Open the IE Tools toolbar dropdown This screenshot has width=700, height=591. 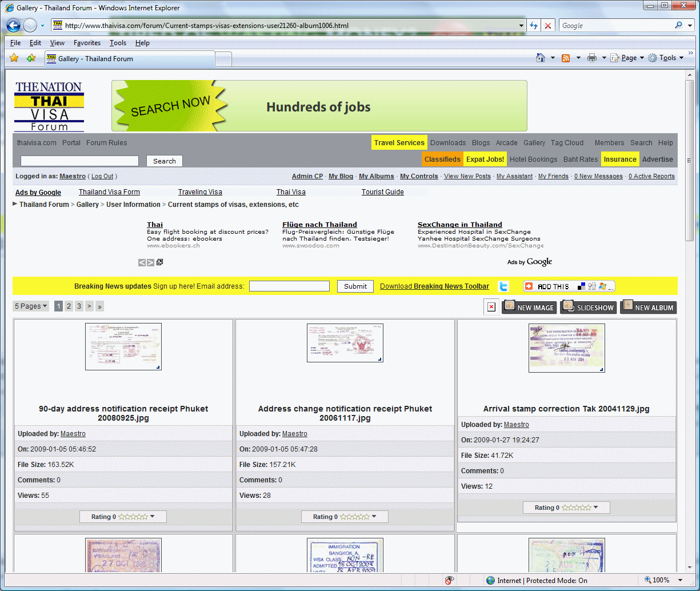666,58
